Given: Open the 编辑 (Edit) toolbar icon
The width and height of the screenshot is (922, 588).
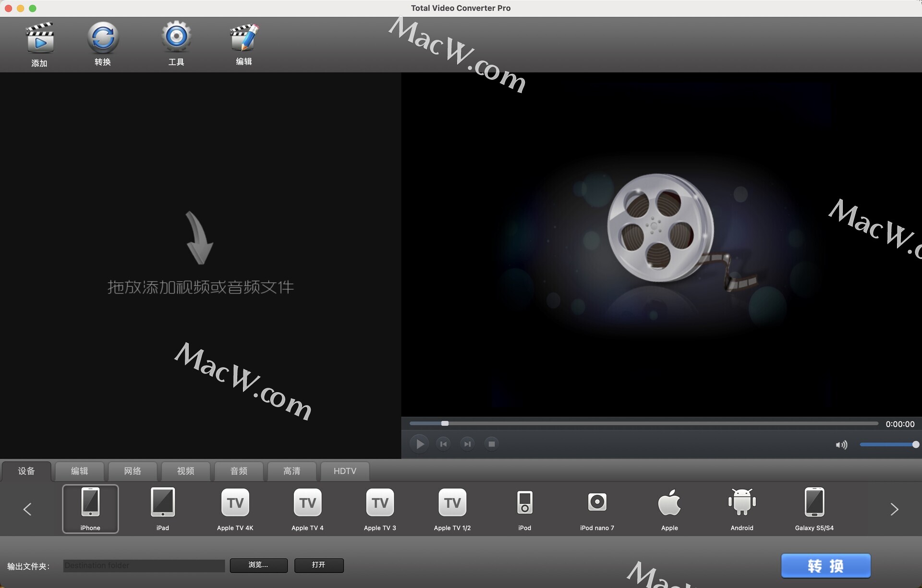Looking at the screenshot, I should (244, 37).
